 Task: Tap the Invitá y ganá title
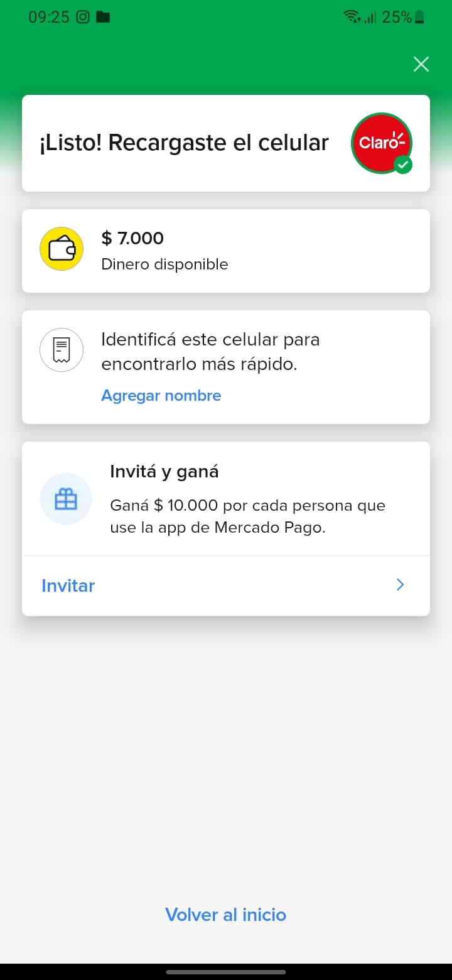click(164, 471)
